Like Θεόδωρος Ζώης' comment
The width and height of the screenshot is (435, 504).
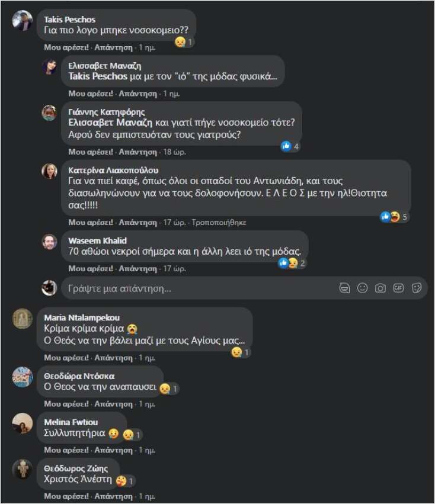pyautogui.click(x=66, y=496)
